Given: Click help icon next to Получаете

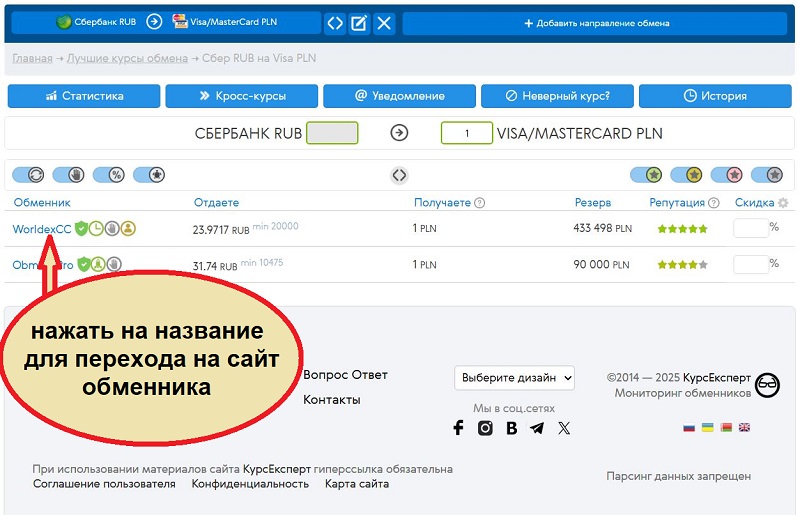Looking at the screenshot, I should click(x=480, y=203).
